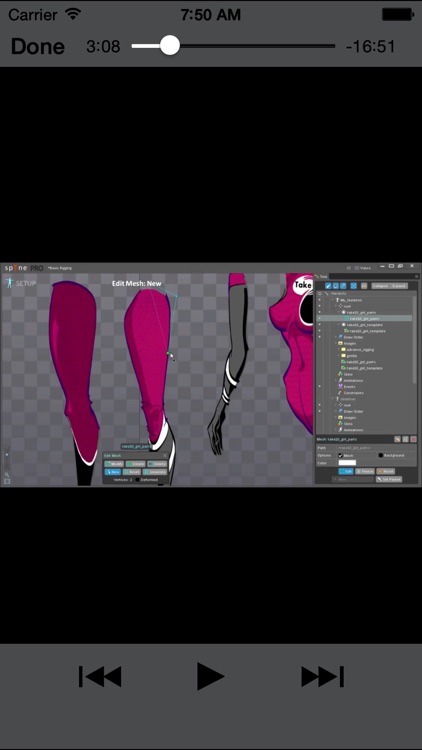Toggle the Background option checkbox
This screenshot has width=422, height=750.
pos(380,455)
